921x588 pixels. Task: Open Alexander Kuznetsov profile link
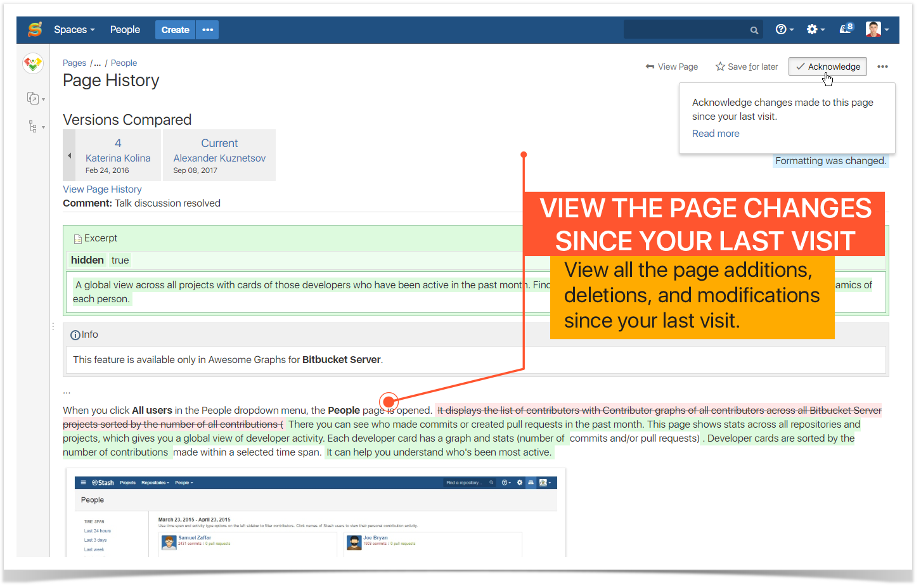point(219,158)
